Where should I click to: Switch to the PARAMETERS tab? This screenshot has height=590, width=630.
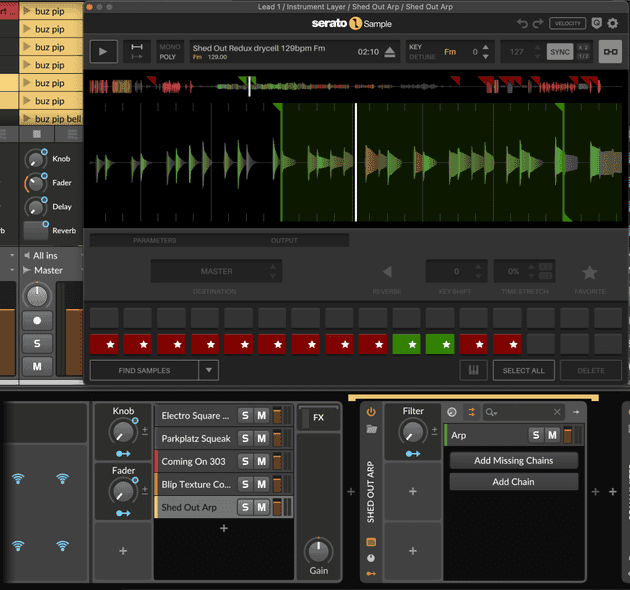coord(155,240)
